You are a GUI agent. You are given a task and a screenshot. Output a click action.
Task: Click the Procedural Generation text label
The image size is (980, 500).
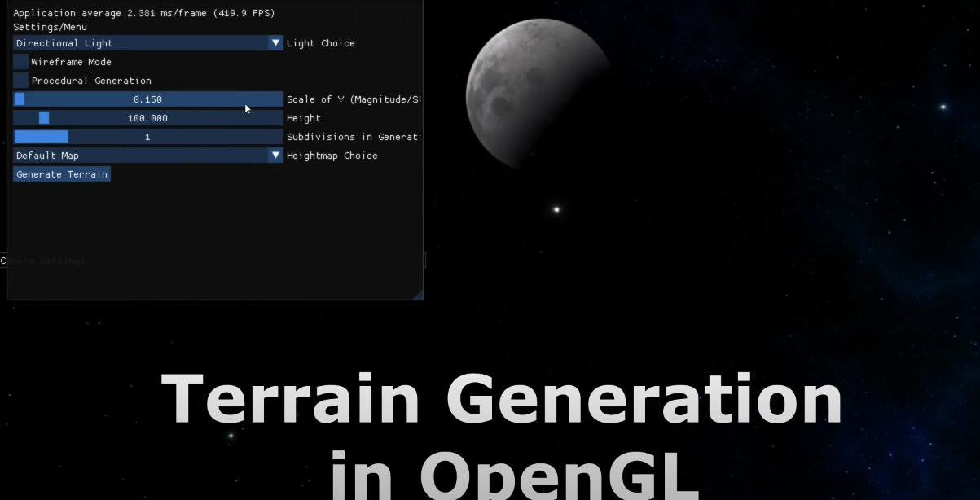pyautogui.click(x=91, y=81)
